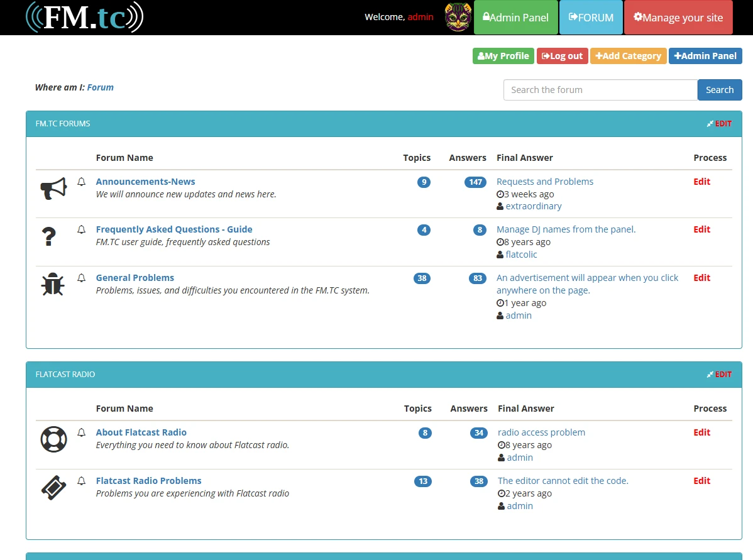Open the green Admin Panel header tab

(515, 18)
